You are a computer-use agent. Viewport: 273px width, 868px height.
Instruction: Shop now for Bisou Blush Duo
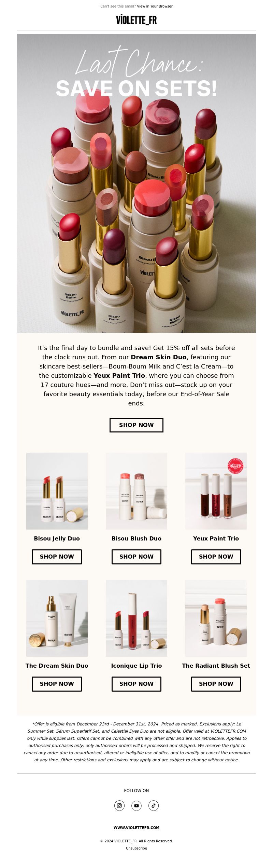coord(136,557)
